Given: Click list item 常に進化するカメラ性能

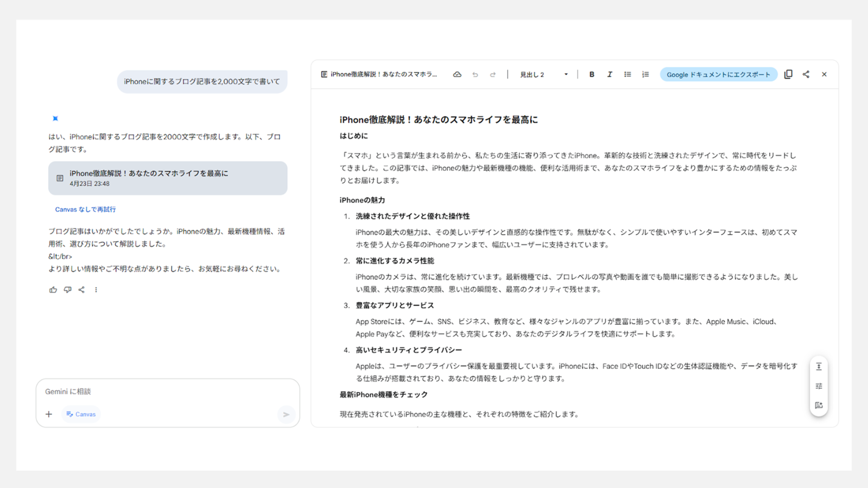Looking at the screenshot, I should pyautogui.click(x=395, y=261).
